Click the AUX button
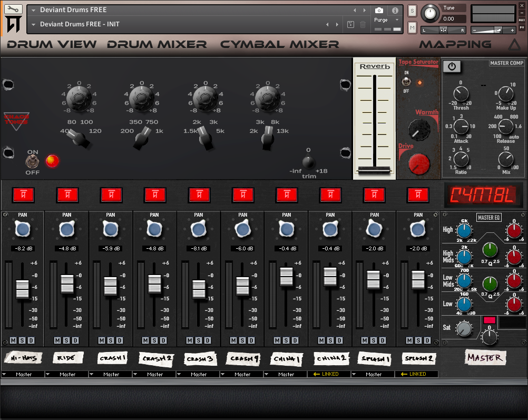Image resolution: width=528 pixels, height=420 pixels. point(522,20)
